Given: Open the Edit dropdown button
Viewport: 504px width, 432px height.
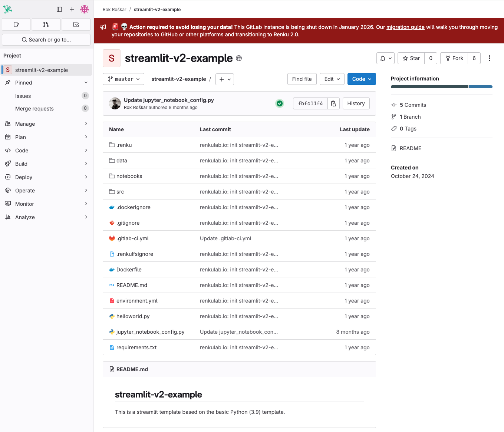Looking at the screenshot, I should (332, 79).
